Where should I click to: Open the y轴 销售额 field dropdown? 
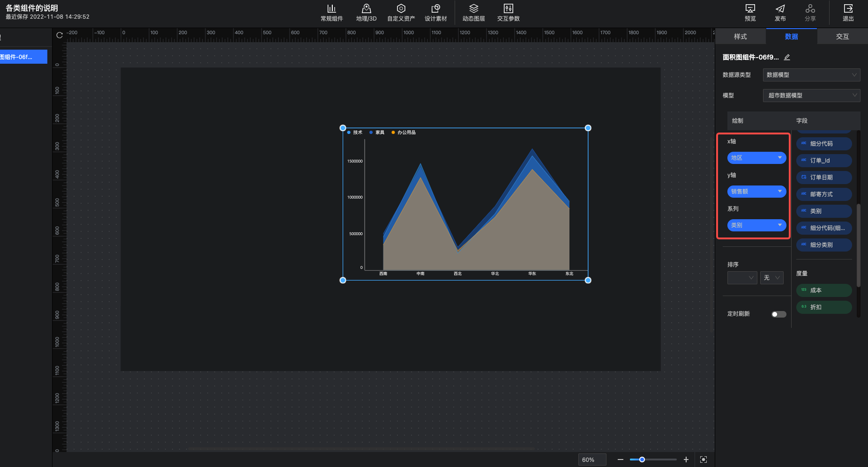(x=756, y=192)
